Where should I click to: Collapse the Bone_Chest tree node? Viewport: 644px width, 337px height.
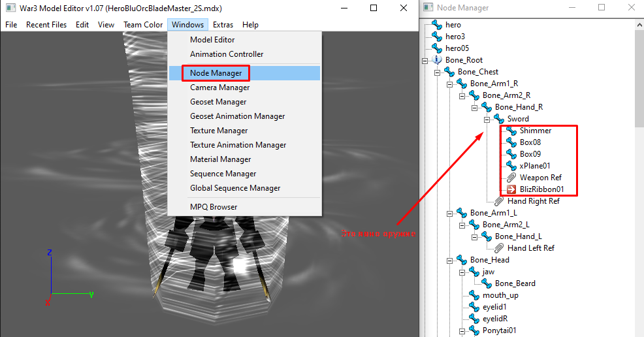click(437, 72)
